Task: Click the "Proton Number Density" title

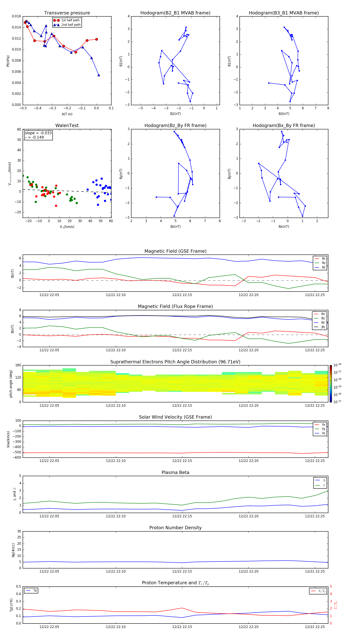Action: (175, 528)
